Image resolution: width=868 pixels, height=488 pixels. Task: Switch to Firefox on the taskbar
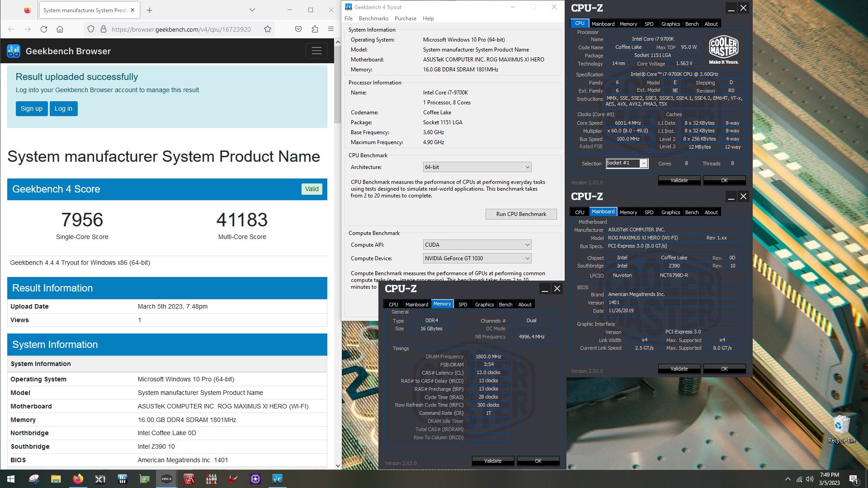pyautogui.click(x=78, y=479)
